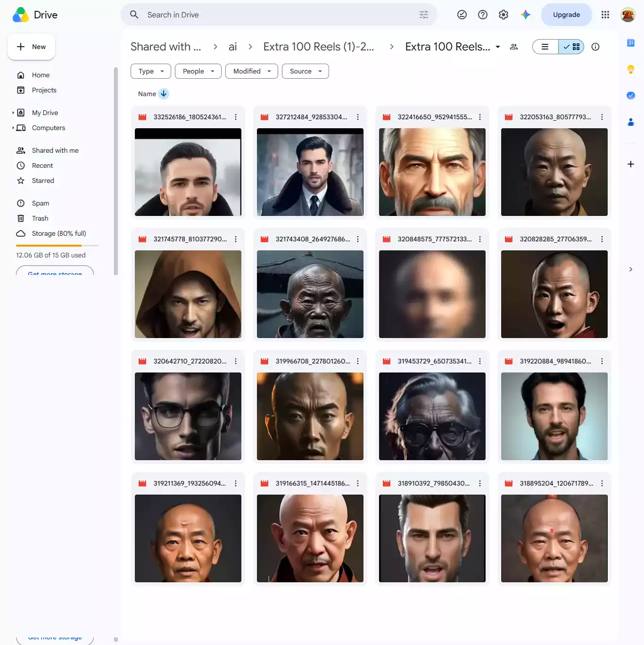The image size is (644, 645).
Task: Go to the ai breadcrumb folder
Action: click(x=232, y=47)
